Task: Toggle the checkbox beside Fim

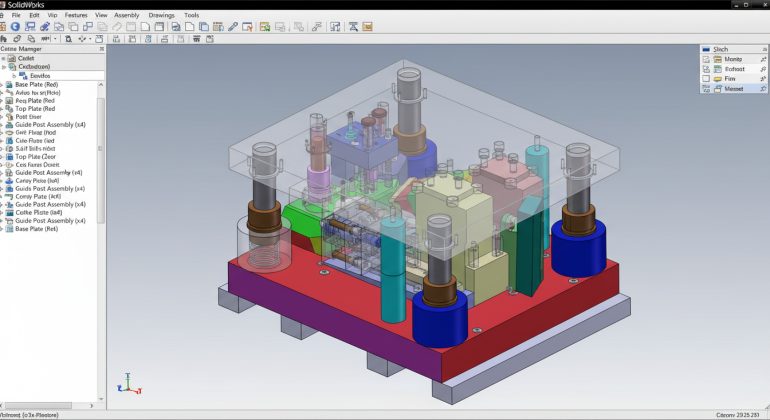Action: coord(705,78)
